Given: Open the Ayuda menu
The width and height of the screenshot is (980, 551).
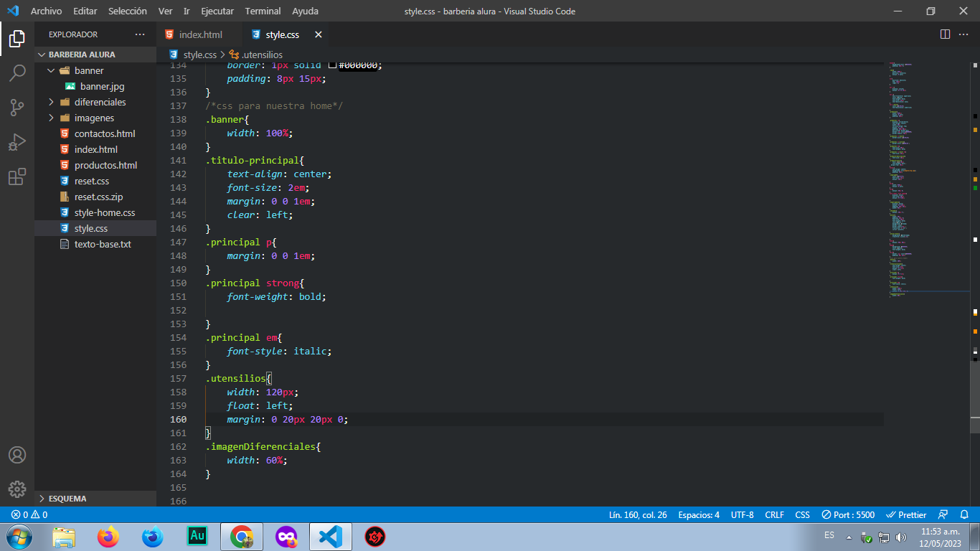Looking at the screenshot, I should click(306, 11).
